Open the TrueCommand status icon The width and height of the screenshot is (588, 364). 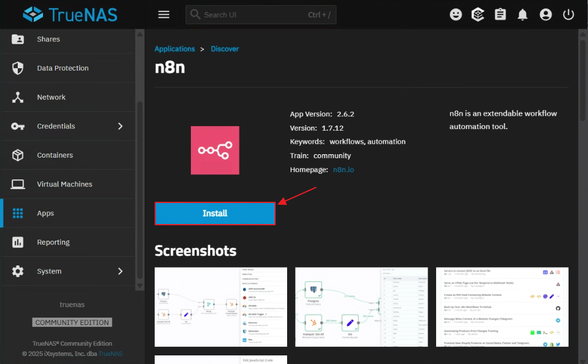[x=478, y=15]
